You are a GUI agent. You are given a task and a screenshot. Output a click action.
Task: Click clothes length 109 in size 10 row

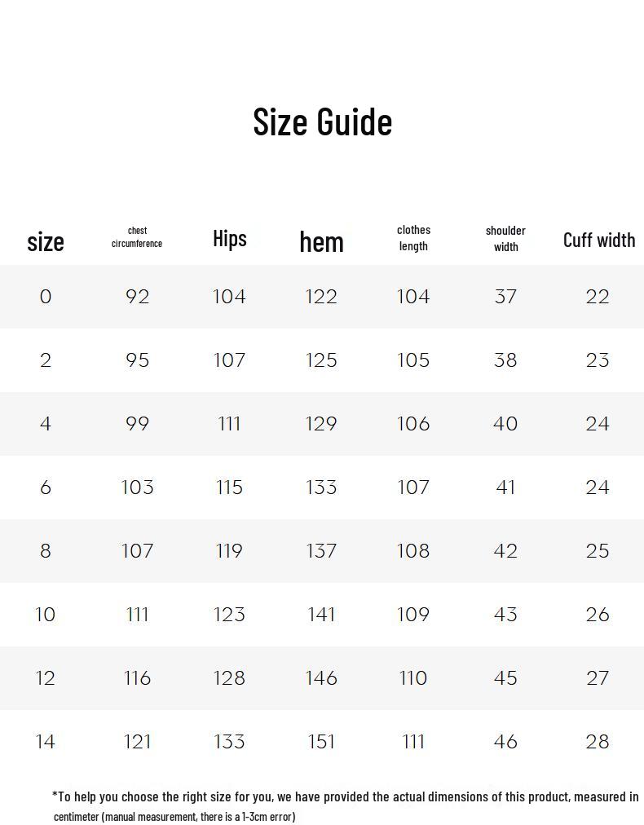[413, 615]
